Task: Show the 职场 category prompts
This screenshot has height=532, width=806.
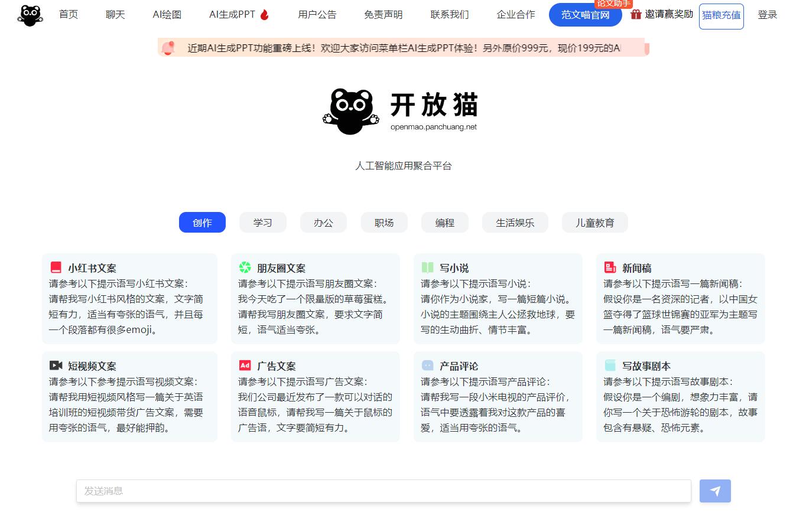Action: pyautogui.click(x=384, y=223)
